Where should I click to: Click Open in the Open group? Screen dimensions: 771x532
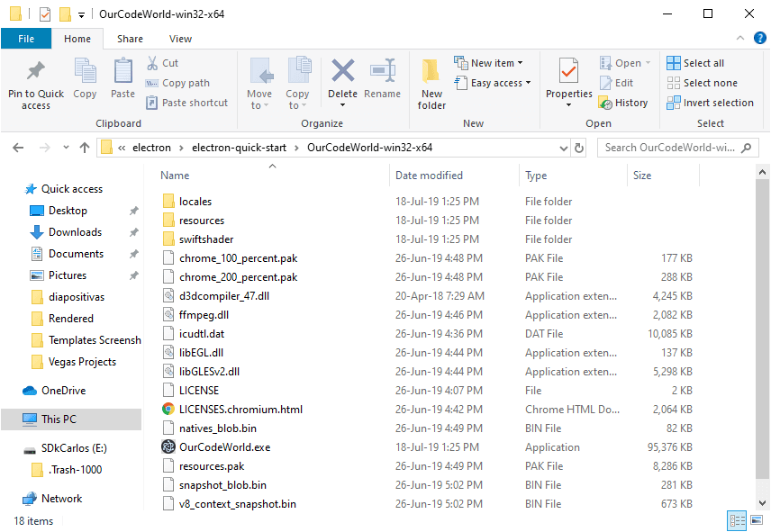click(x=625, y=63)
